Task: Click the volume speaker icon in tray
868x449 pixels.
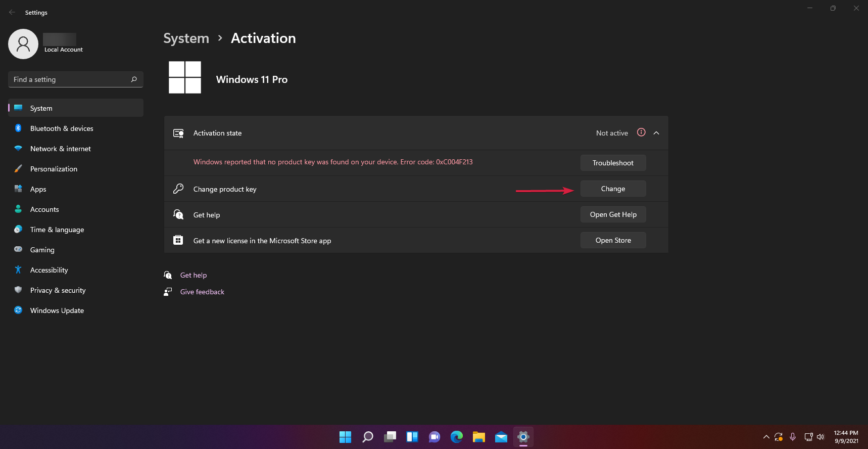Action: pyautogui.click(x=821, y=437)
